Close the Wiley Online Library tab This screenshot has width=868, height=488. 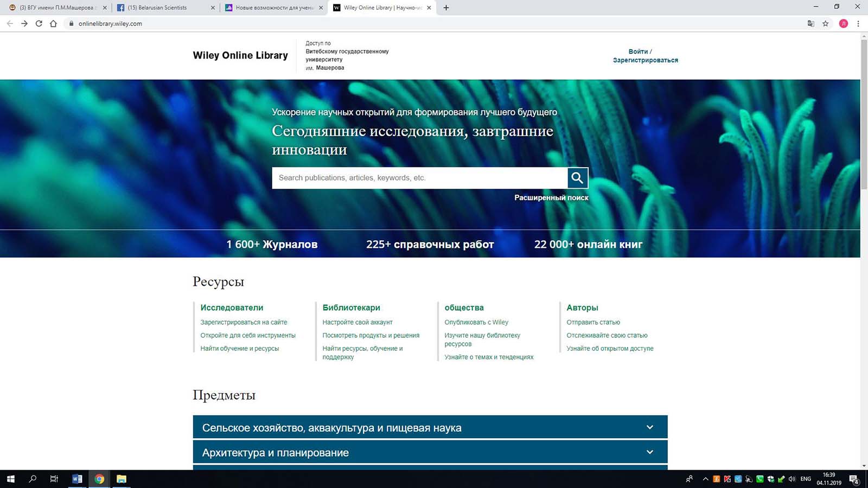click(x=429, y=8)
